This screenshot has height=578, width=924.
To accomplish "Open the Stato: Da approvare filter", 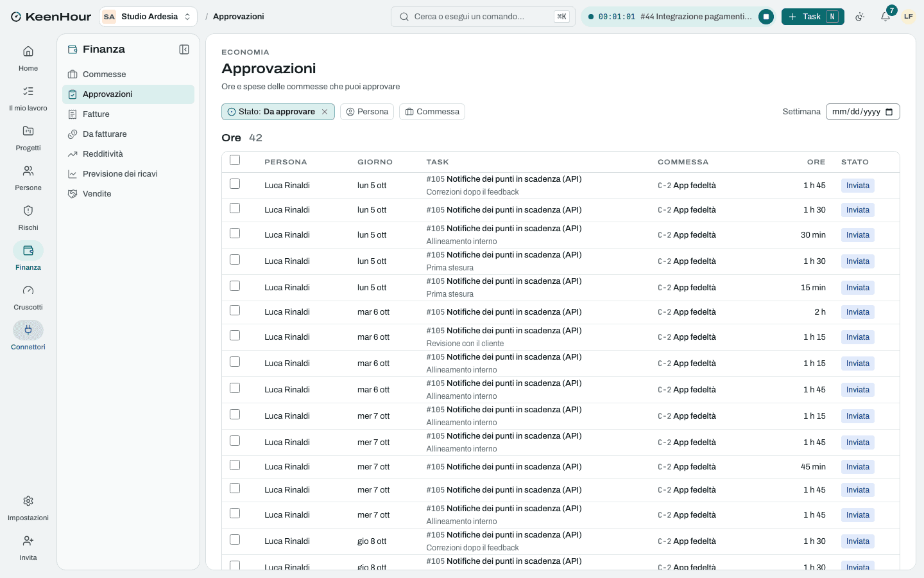I will (x=272, y=112).
